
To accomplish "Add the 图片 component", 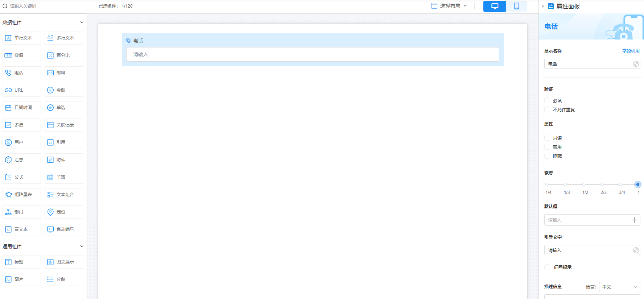I will [22, 279].
